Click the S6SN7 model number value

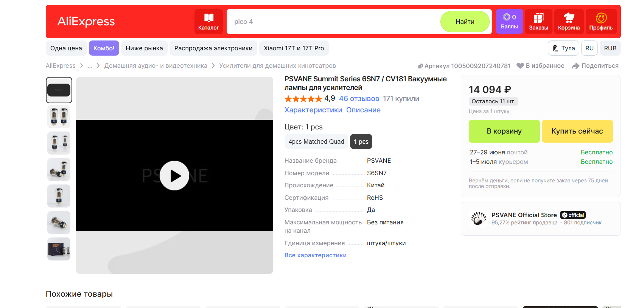click(x=377, y=173)
